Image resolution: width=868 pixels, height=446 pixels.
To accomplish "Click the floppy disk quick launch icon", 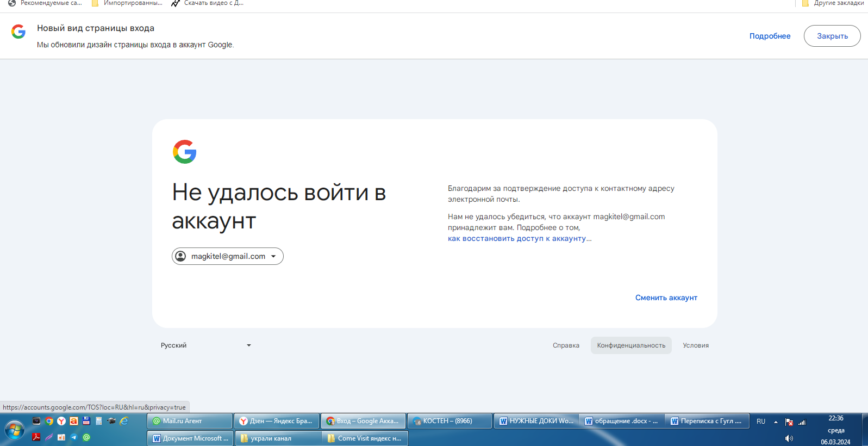I will click(x=86, y=421).
